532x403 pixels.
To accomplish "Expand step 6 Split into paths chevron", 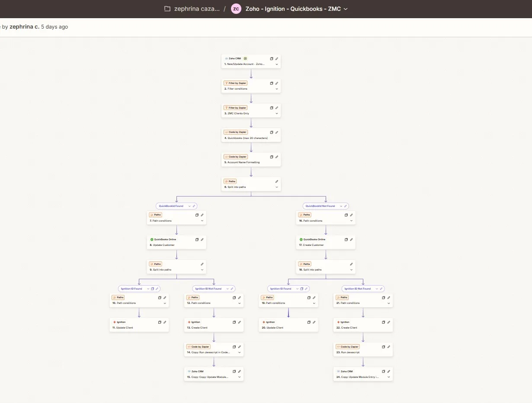I will (x=277, y=187).
